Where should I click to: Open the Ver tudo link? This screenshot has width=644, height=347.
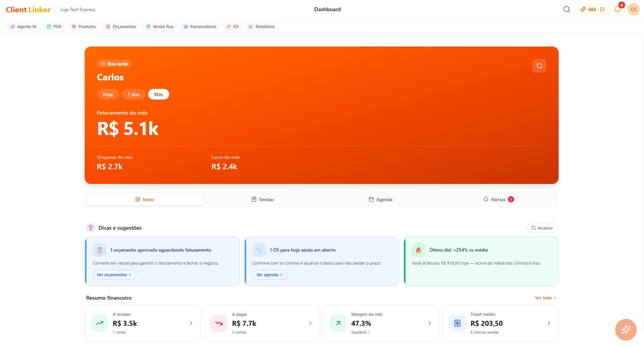coord(545,298)
